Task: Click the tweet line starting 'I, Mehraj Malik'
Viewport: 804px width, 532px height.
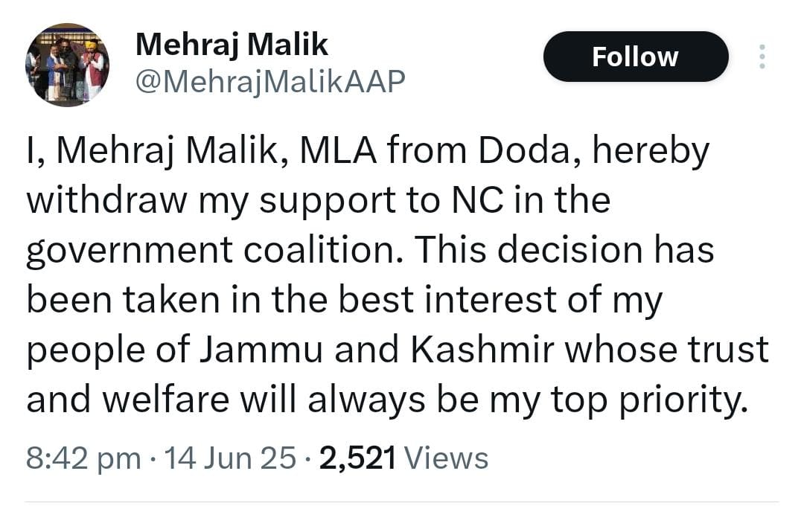Action: 368,152
